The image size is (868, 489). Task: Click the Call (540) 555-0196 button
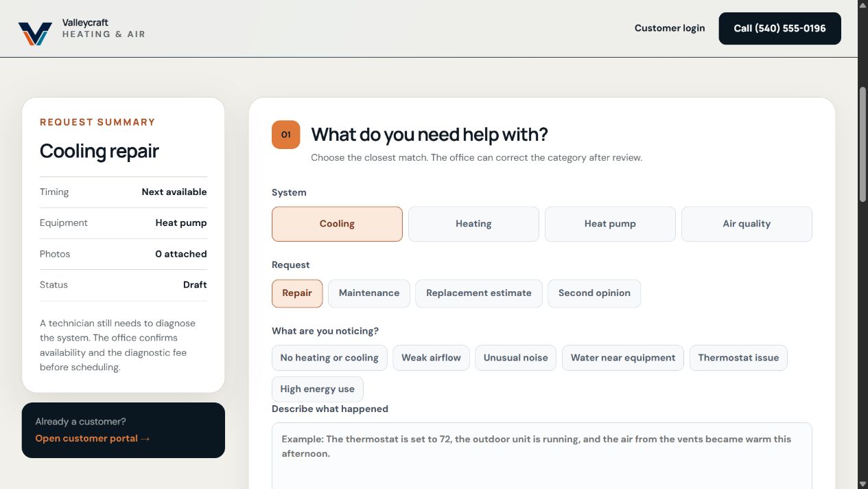coord(779,28)
